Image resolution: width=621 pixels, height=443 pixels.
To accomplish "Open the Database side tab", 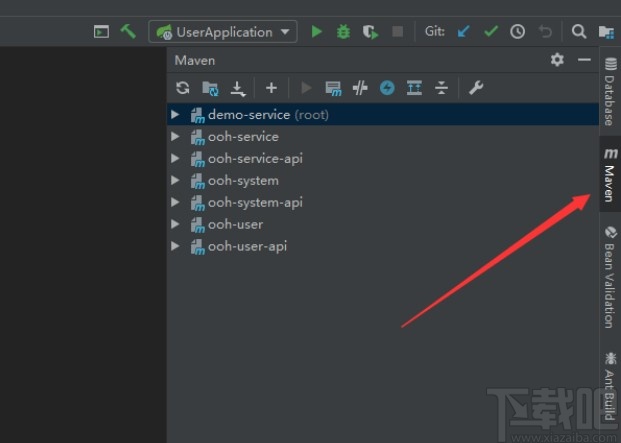I will point(610,91).
